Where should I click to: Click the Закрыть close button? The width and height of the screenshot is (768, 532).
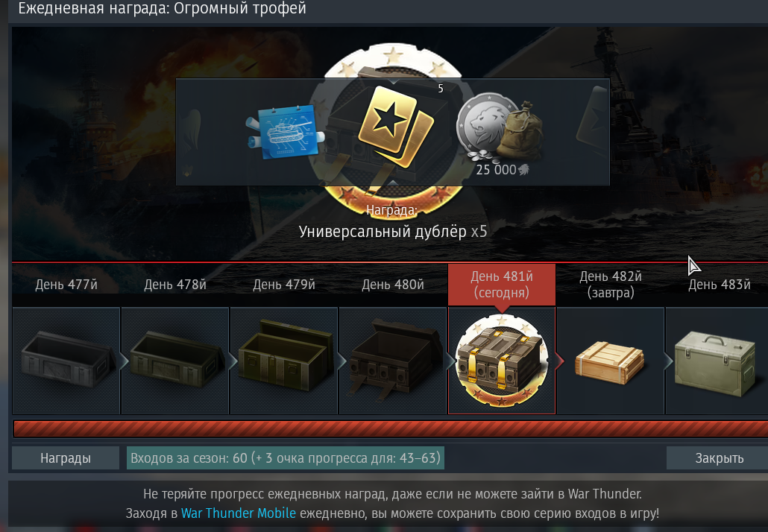click(x=719, y=458)
